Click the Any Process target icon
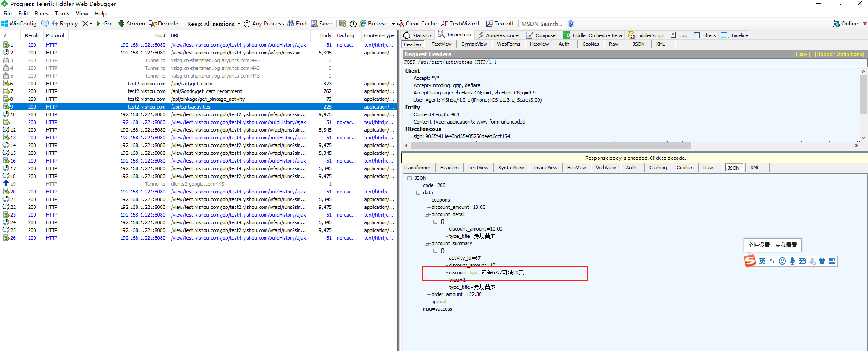The height and width of the screenshot is (351, 868). (247, 24)
